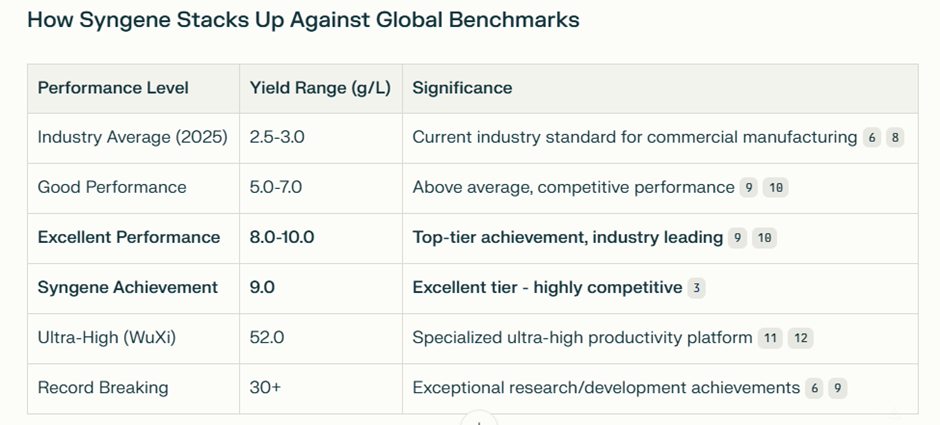This screenshot has height=425, width=940.
Task: Click the Performance Level column header
Action: tap(113, 88)
